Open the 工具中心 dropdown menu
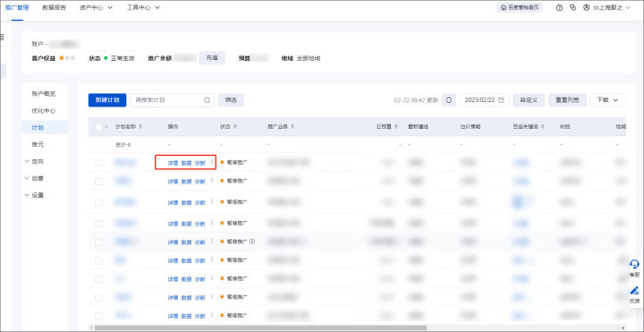This screenshot has width=644, height=332. (143, 8)
